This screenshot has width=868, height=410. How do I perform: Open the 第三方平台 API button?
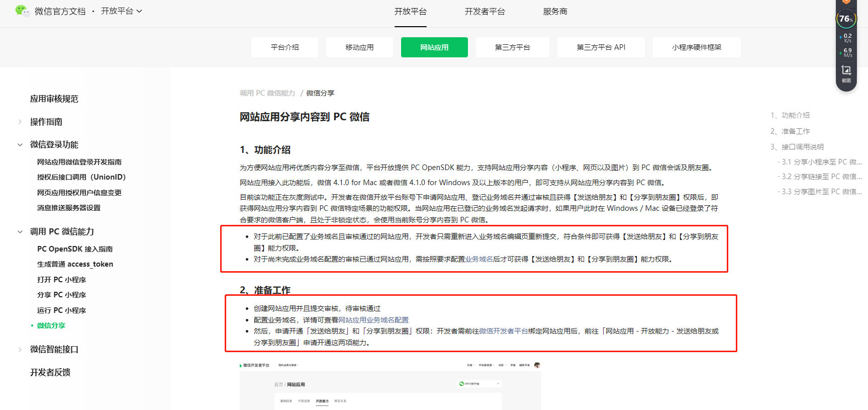pos(601,47)
